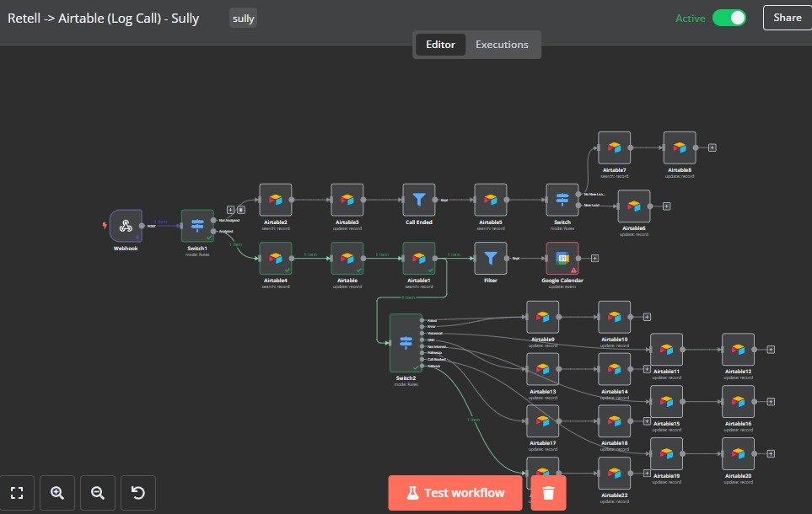The height and width of the screenshot is (514, 812).
Task: Zoom out of the canvas
Action: [x=98, y=493]
